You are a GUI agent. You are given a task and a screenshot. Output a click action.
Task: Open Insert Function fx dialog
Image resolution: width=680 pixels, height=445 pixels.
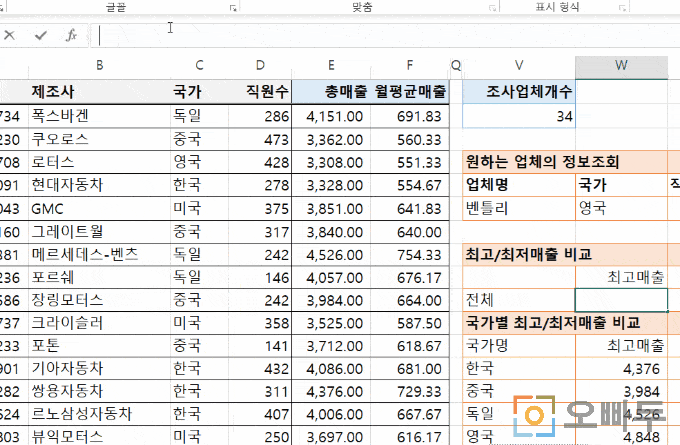[72, 35]
